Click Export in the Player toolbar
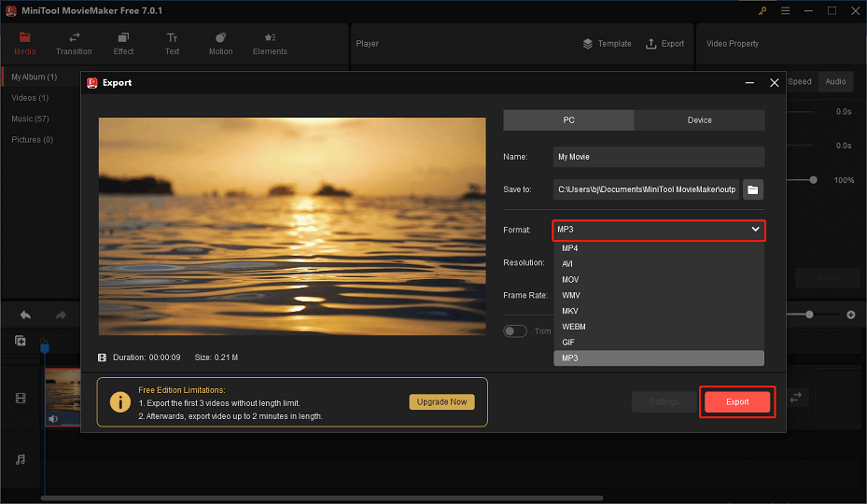The height and width of the screenshot is (504, 867). point(664,44)
